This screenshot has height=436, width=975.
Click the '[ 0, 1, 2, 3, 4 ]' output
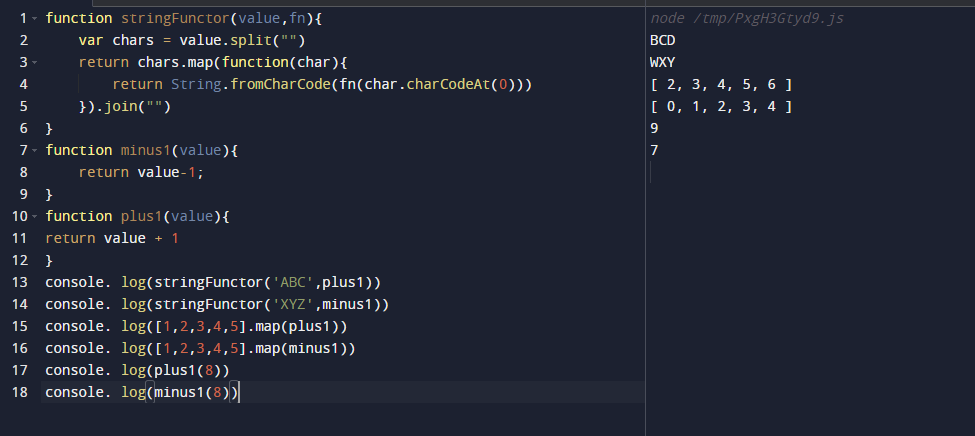tap(721, 106)
